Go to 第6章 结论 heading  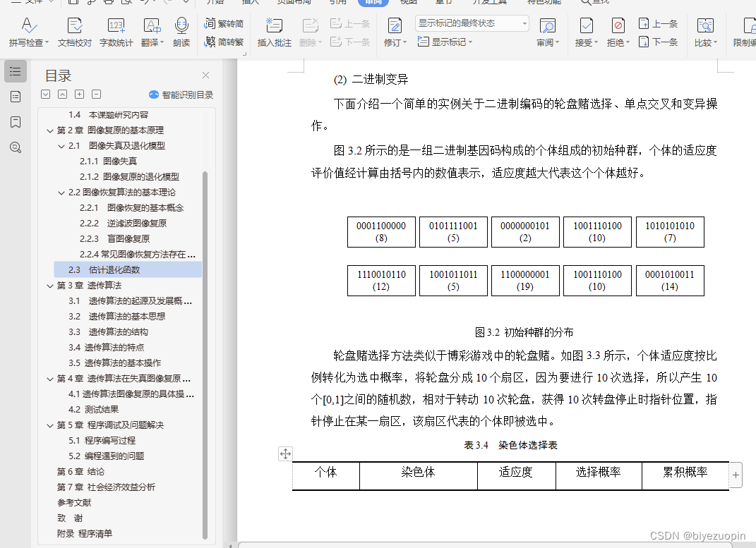[80, 471]
